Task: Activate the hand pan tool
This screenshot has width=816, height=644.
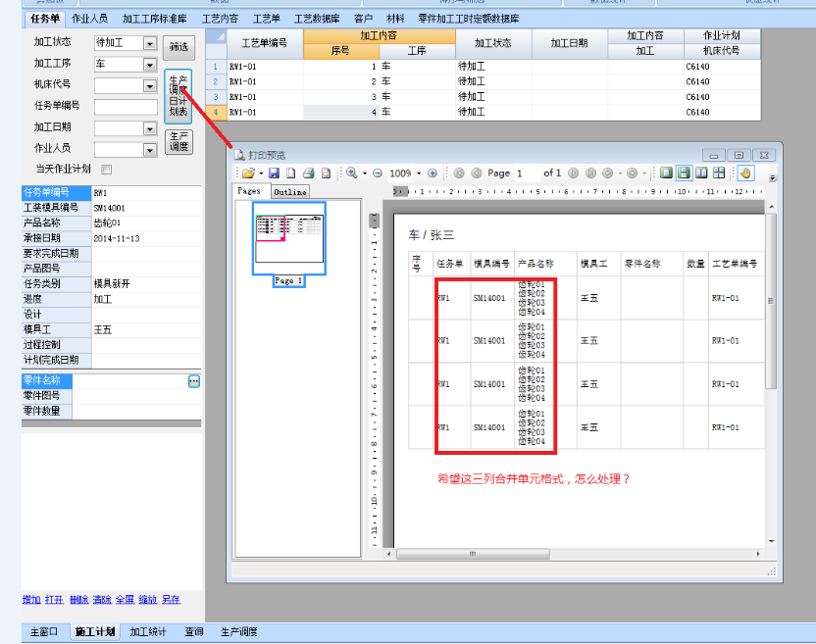Action: (745, 173)
